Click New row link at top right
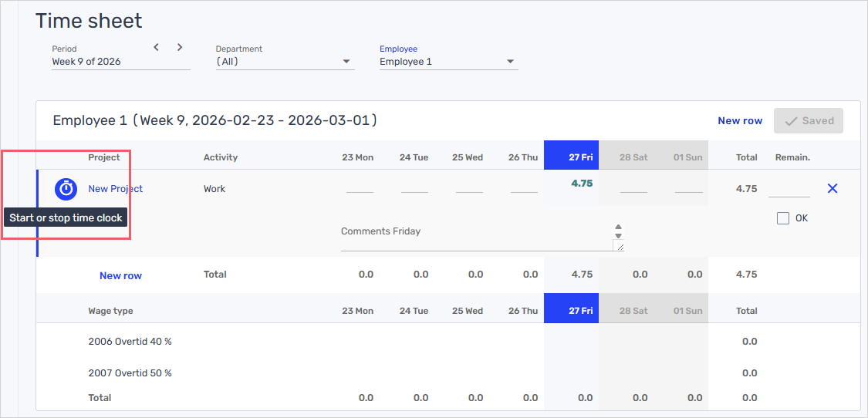This screenshot has height=418, width=868. (x=739, y=120)
